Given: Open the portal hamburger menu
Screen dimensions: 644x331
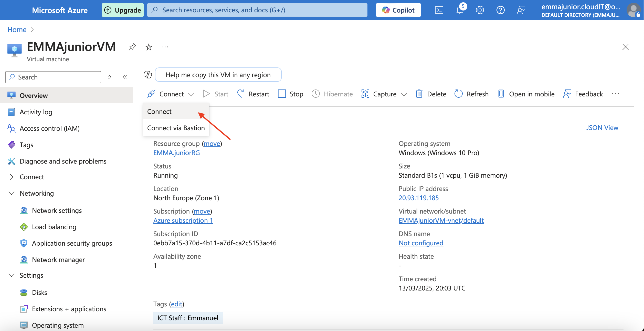Looking at the screenshot, I should (x=9, y=10).
